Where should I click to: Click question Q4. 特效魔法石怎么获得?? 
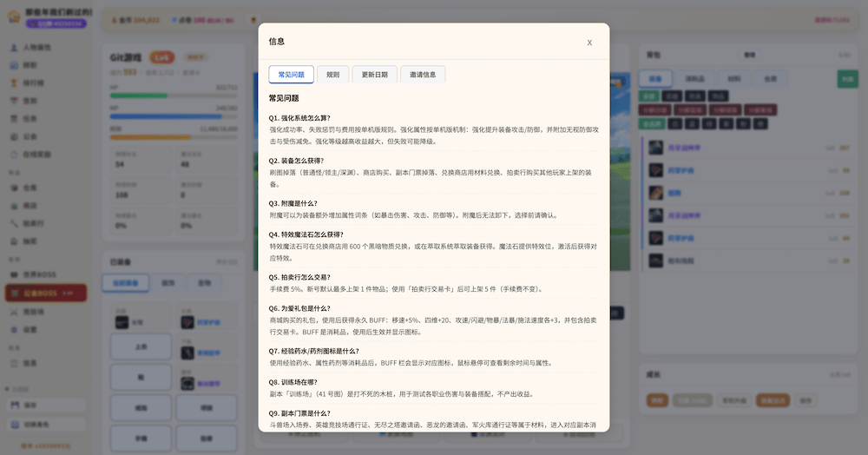click(306, 234)
